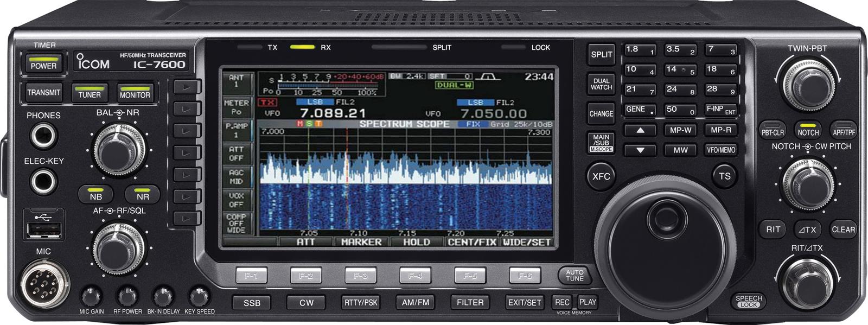Click the EXIT/SET button
The width and height of the screenshot is (868, 325).
pos(525,303)
